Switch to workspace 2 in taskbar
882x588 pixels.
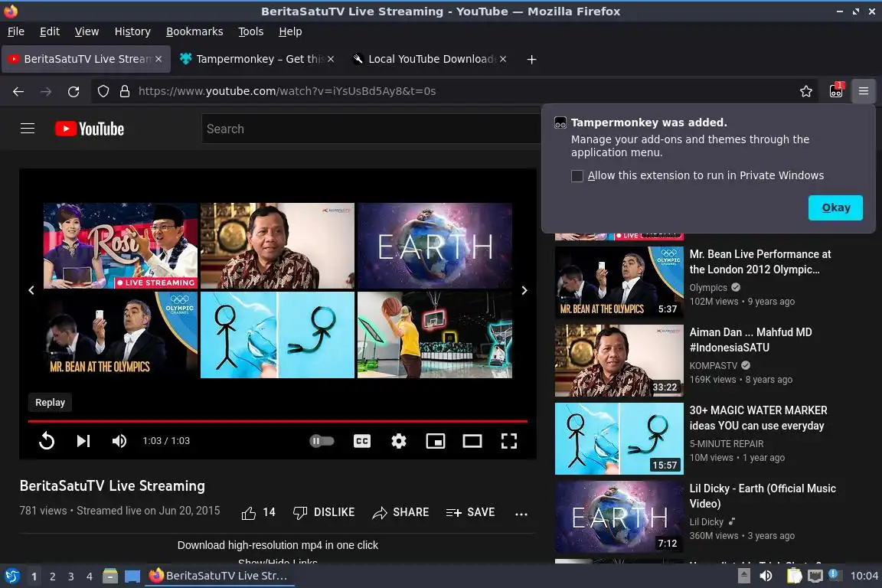(52, 577)
